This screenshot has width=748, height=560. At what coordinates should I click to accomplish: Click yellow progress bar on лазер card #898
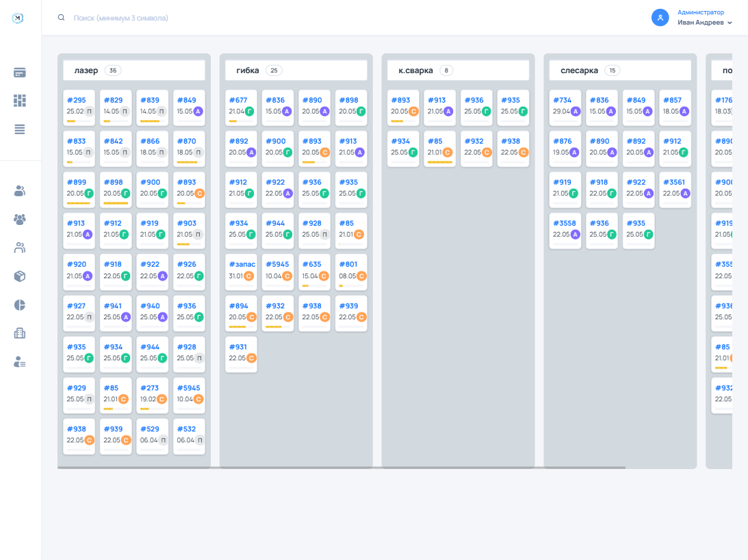coord(116,203)
